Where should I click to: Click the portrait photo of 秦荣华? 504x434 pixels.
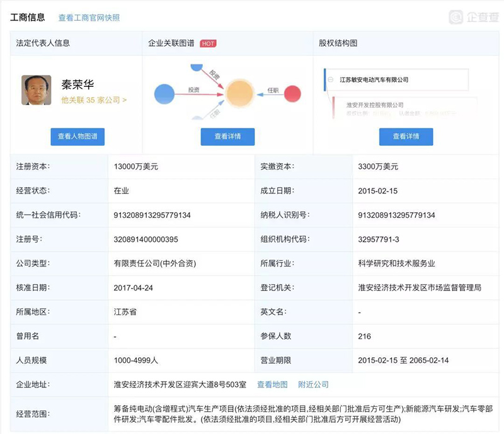click(x=37, y=90)
